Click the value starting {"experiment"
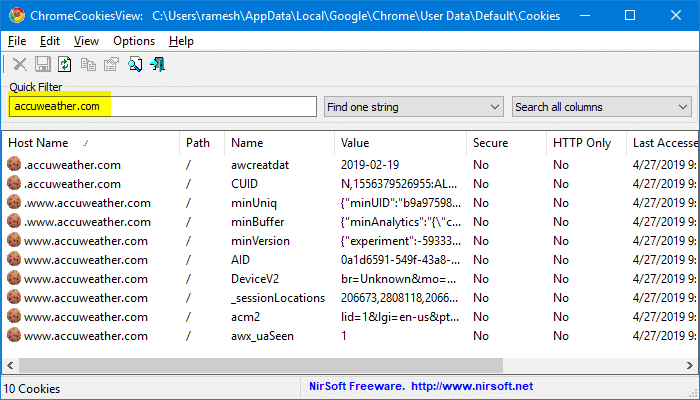Screen dimensions: 700x400 pos(400,241)
